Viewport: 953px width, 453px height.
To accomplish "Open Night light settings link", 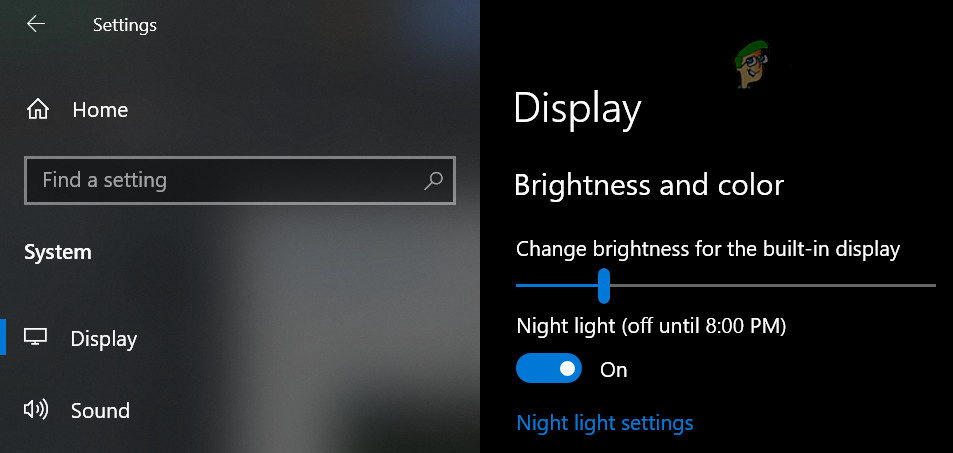I will pos(604,423).
